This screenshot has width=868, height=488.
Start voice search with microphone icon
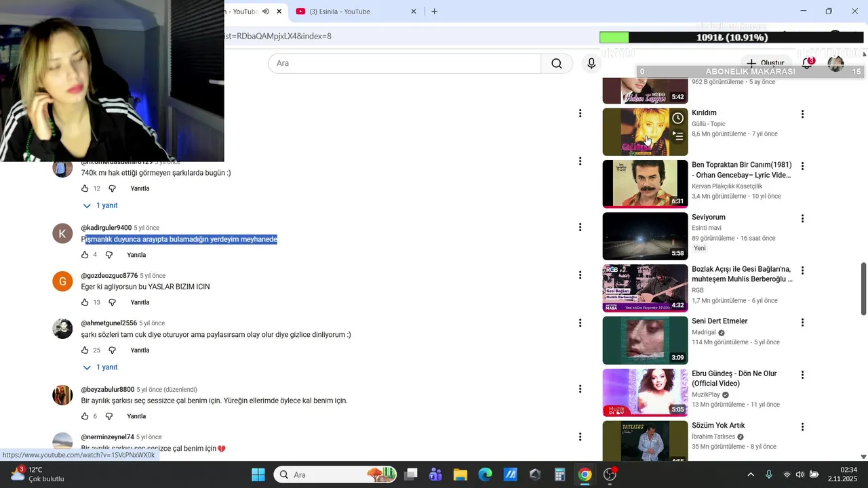pos(591,63)
